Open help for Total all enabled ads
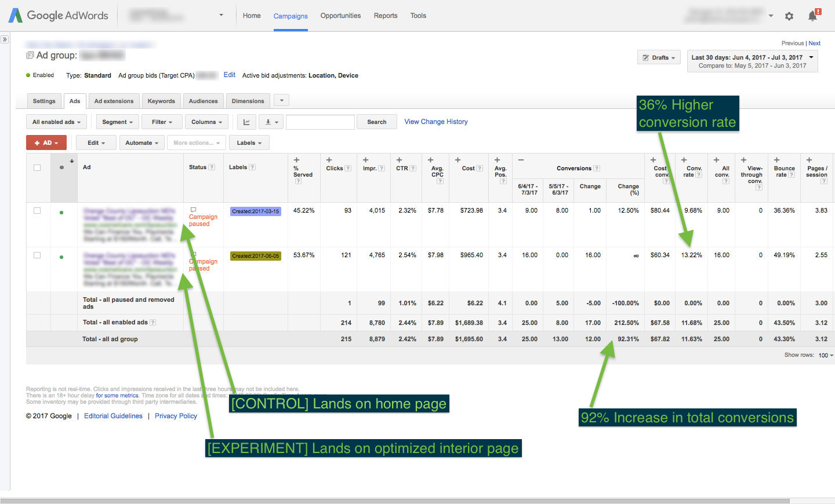 (153, 323)
